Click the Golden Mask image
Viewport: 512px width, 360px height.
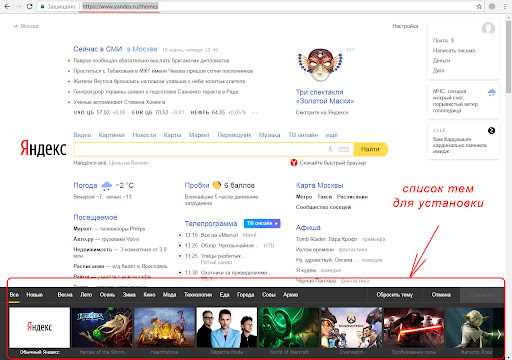[x=320, y=65]
